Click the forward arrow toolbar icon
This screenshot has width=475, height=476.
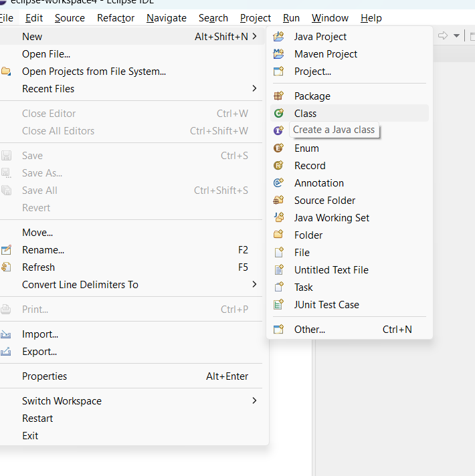tap(443, 36)
